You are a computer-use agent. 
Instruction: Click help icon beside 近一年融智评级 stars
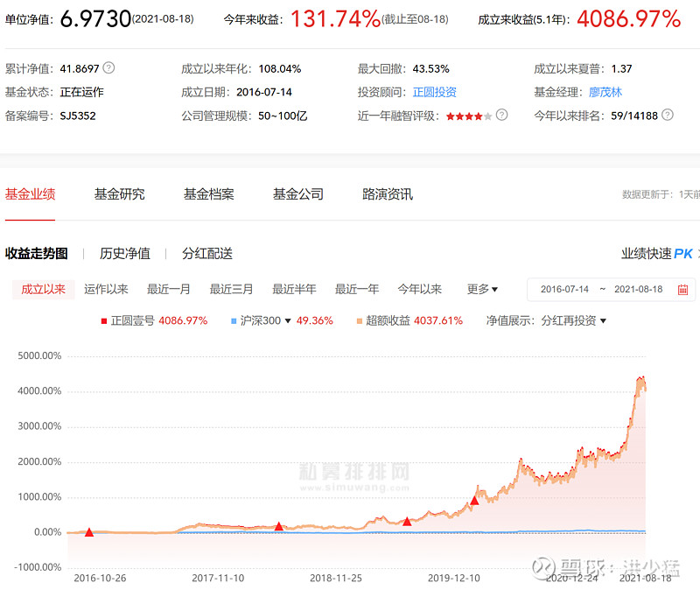pyautogui.click(x=501, y=116)
